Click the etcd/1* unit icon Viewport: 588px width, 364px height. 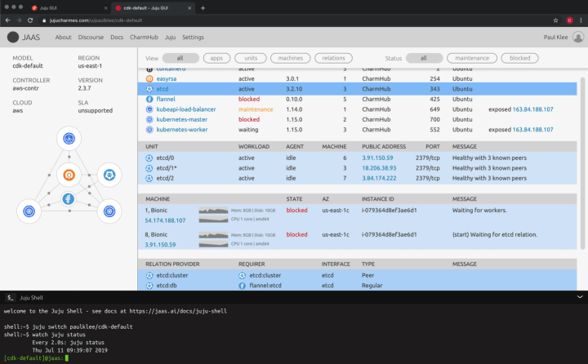click(x=149, y=168)
